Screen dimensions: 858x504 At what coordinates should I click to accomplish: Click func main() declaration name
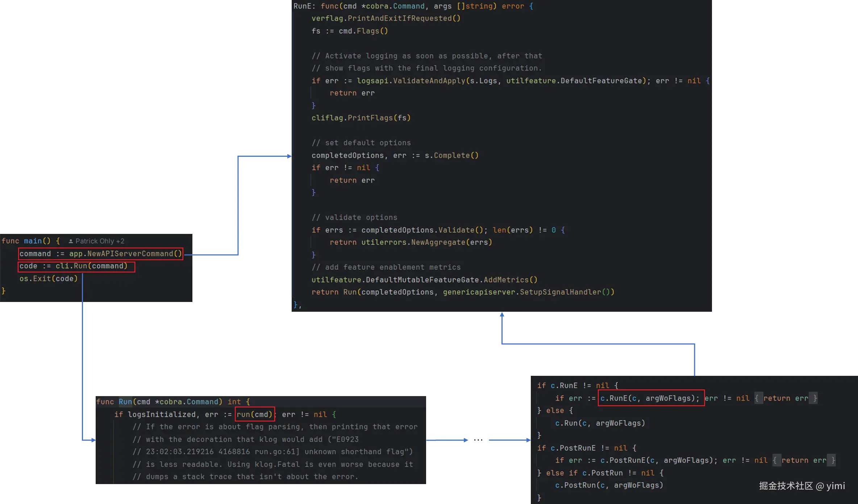pyautogui.click(x=33, y=241)
